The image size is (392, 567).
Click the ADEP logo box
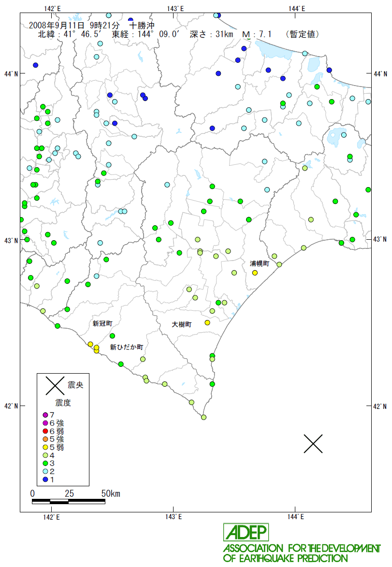tap(246, 532)
